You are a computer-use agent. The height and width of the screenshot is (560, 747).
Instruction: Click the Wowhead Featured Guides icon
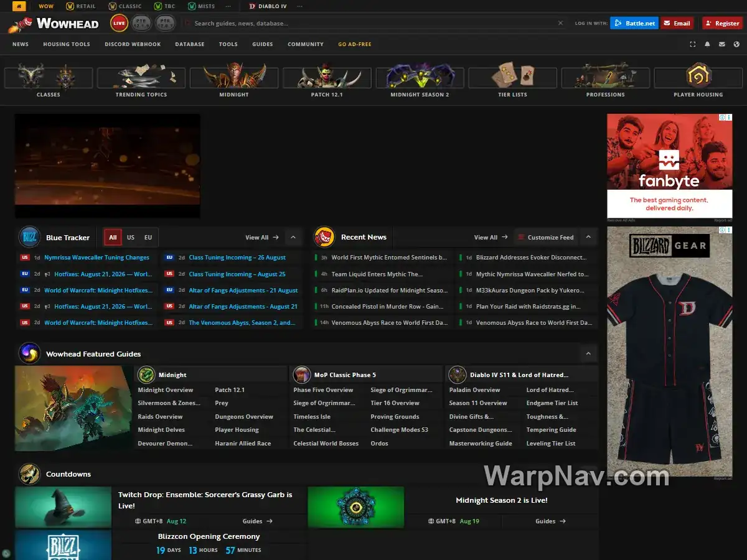pyautogui.click(x=29, y=353)
